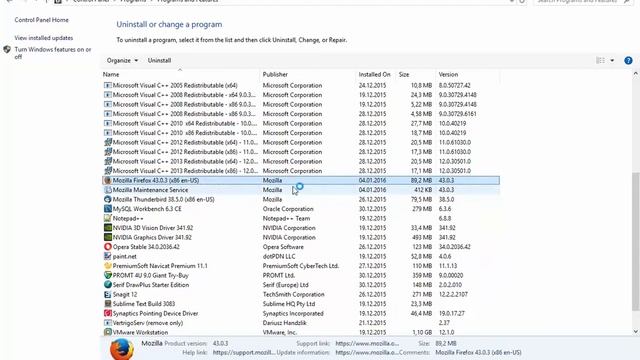Click the TechSmith Corporation publisher cell
This screenshot has height=360, width=640.
pyautogui.click(x=293, y=294)
